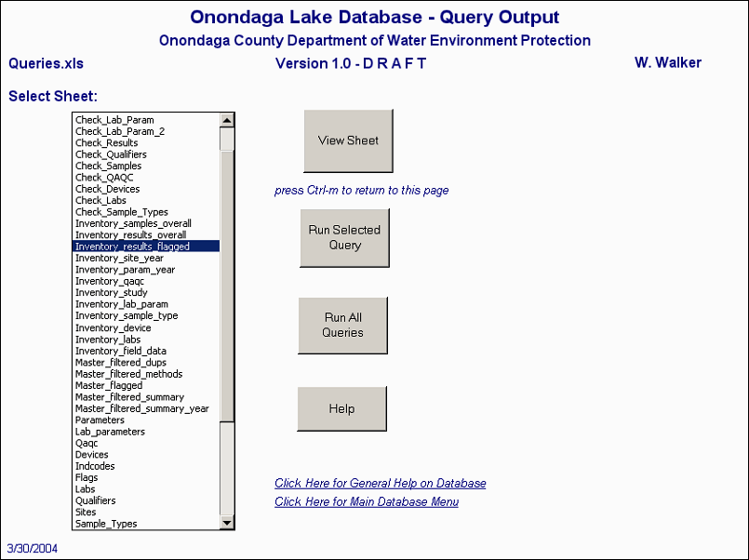Open General Help on Database link
This screenshot has height=560, width=749.
tap(381, 483)
